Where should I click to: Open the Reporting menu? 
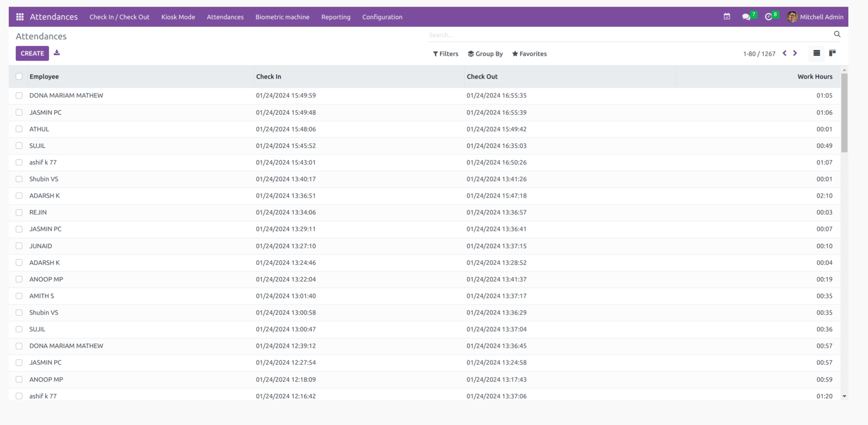335,17
